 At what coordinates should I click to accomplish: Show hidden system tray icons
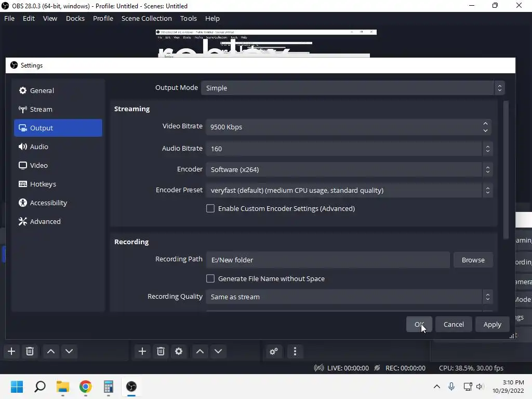(437, 387)
